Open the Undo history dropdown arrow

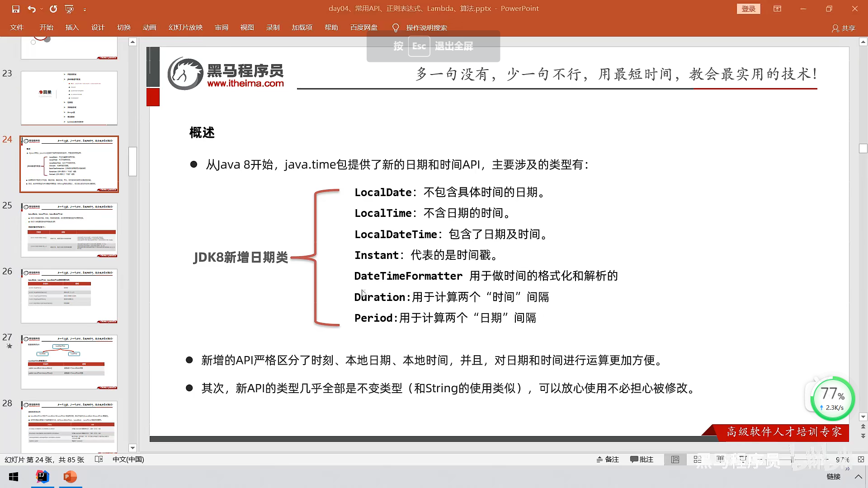click(42, 9)
